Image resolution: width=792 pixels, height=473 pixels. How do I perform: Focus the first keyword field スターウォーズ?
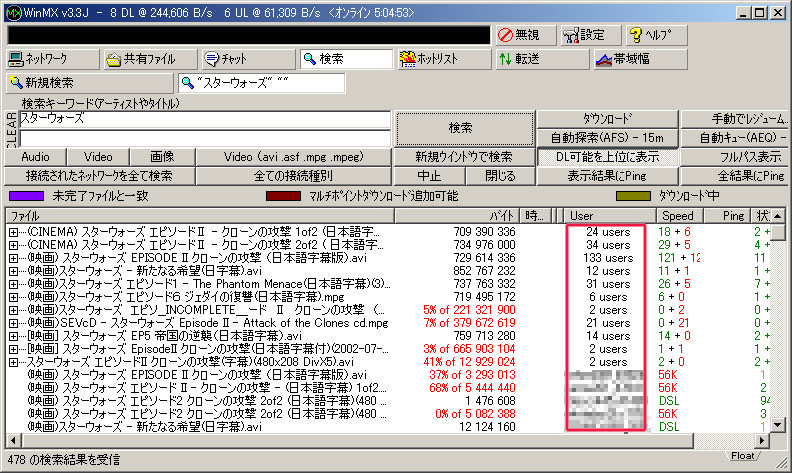(x=205, y=119)
